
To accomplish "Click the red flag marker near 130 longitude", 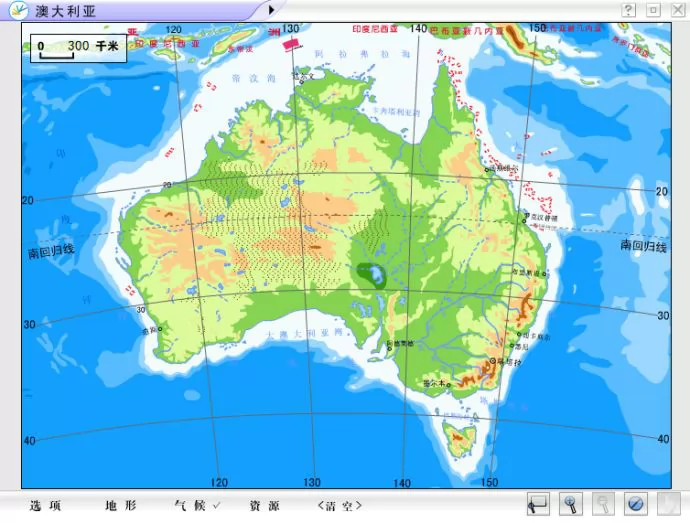I will click(291, 44).
